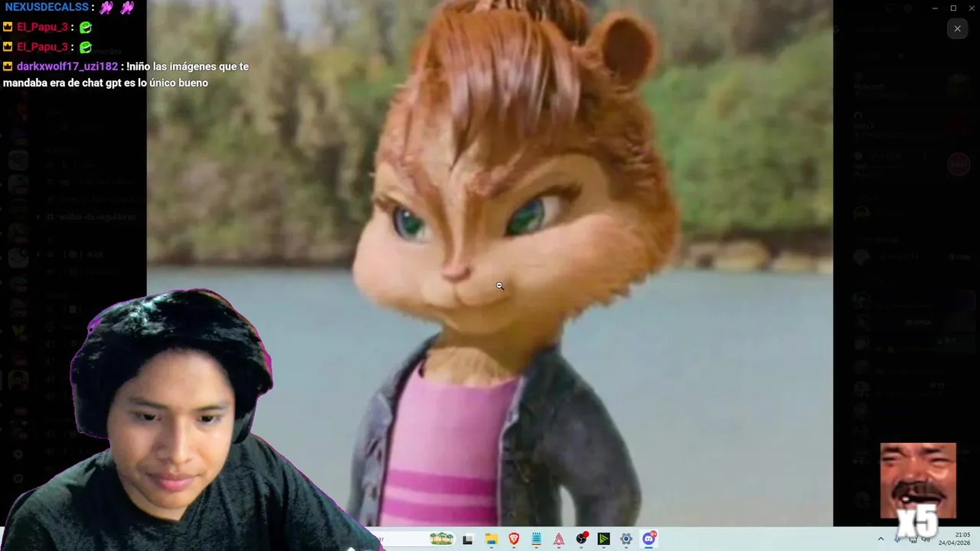Open the blue notepad app in the taskbar
The image size is (980, 551).
point(537,539)
